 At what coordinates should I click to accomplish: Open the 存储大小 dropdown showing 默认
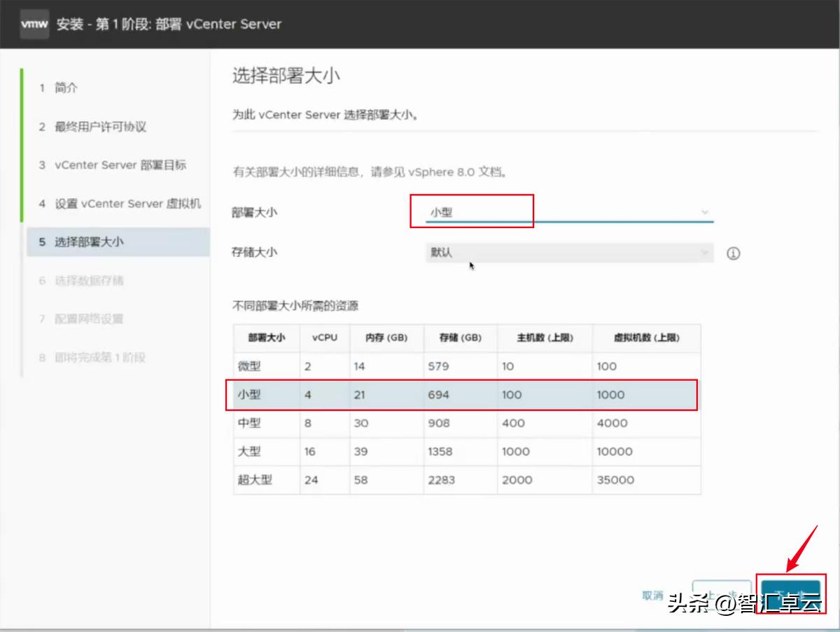pyautogui.click(x=569, y=253)
